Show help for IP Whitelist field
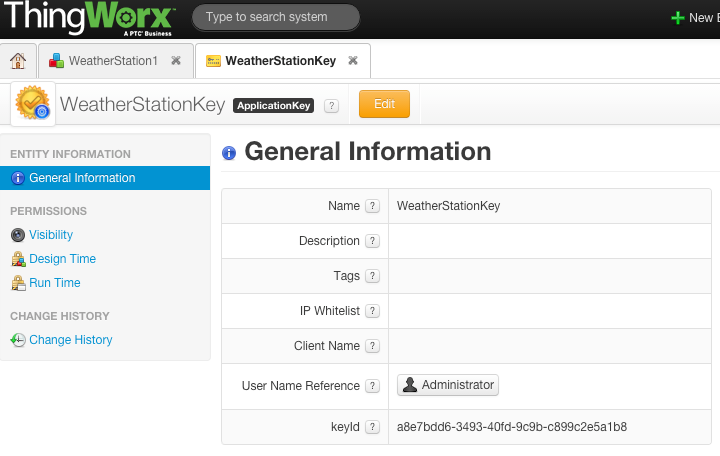 pyautogui.click(x=372, y=311)
